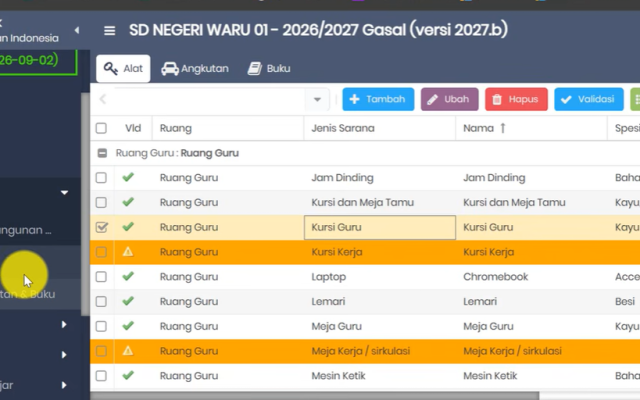Click the toolbar left chevron arrow
640x400 pixels.
point(103,99)
